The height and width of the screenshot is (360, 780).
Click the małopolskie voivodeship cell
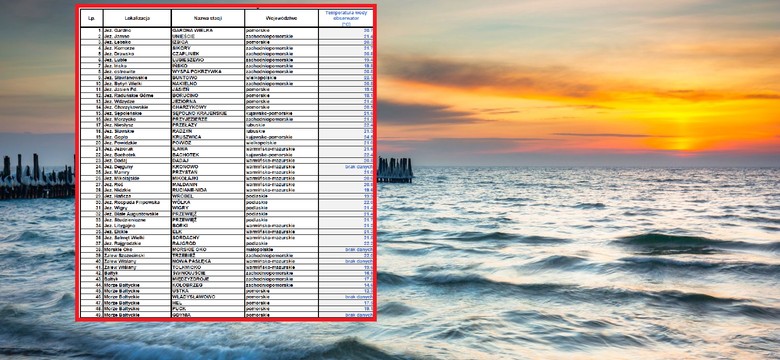tap(282, 250)
